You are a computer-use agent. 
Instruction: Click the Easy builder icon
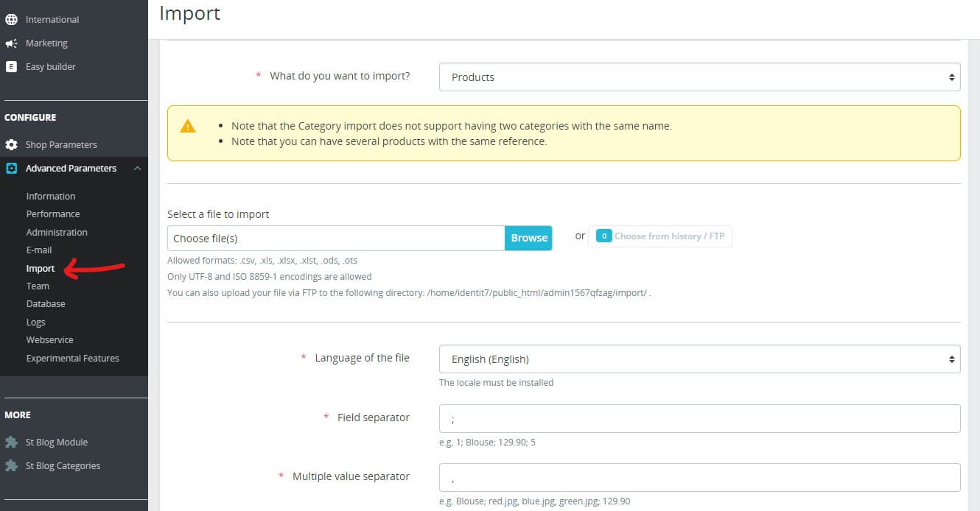[x=11, y=66]
